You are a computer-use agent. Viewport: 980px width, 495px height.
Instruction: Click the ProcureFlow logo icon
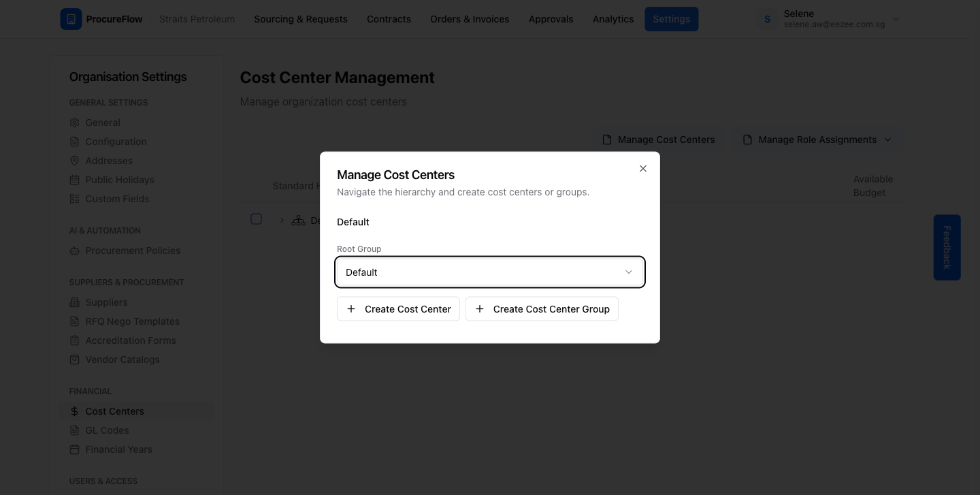[x=71, y=19]
